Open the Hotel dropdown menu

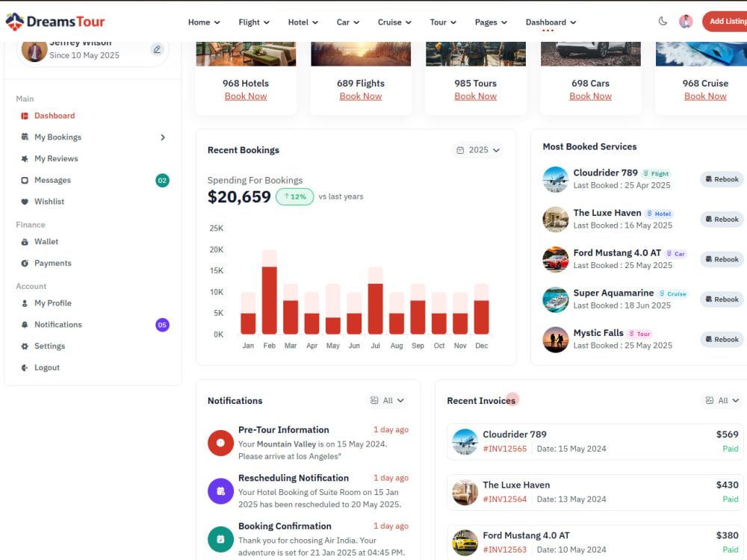pos(303,22)
